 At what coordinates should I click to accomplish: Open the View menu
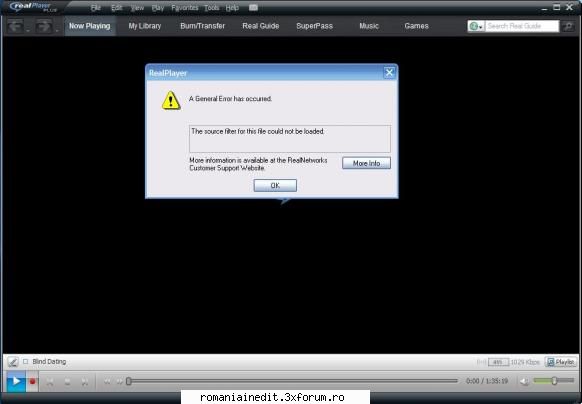click(x=137, y=7)
